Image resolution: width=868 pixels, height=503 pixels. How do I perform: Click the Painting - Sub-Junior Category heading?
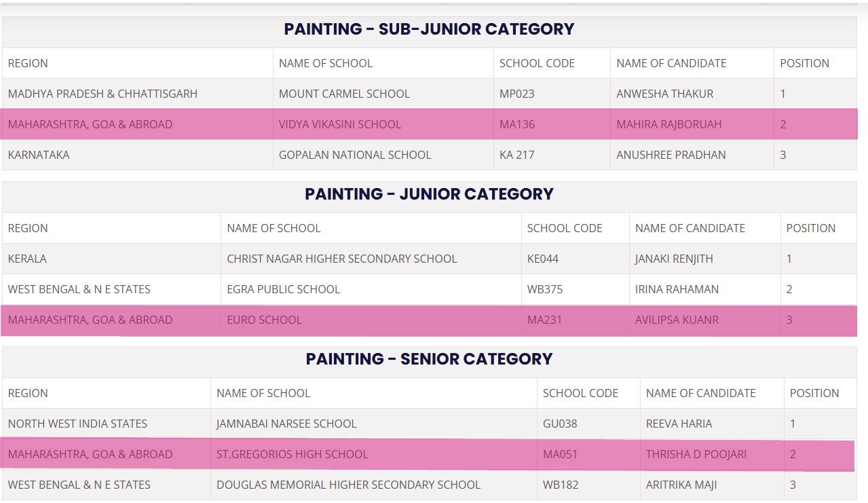click(x=429, y=29)
